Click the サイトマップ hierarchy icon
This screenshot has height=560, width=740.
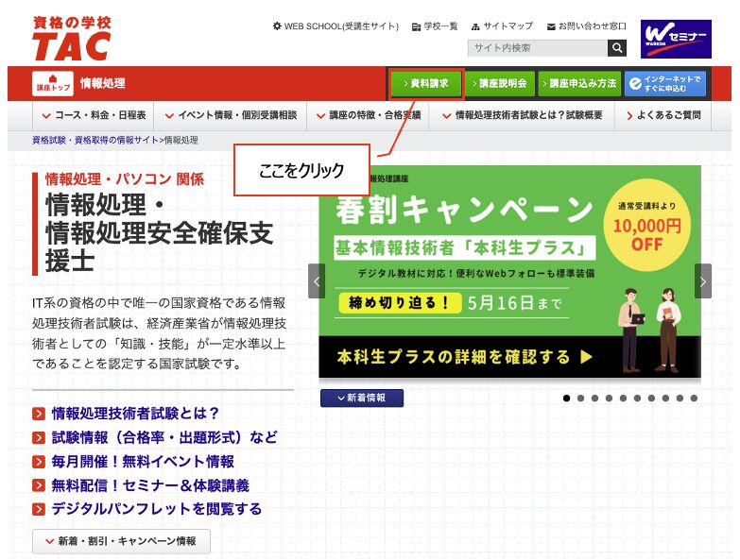(x=475, y=26)
